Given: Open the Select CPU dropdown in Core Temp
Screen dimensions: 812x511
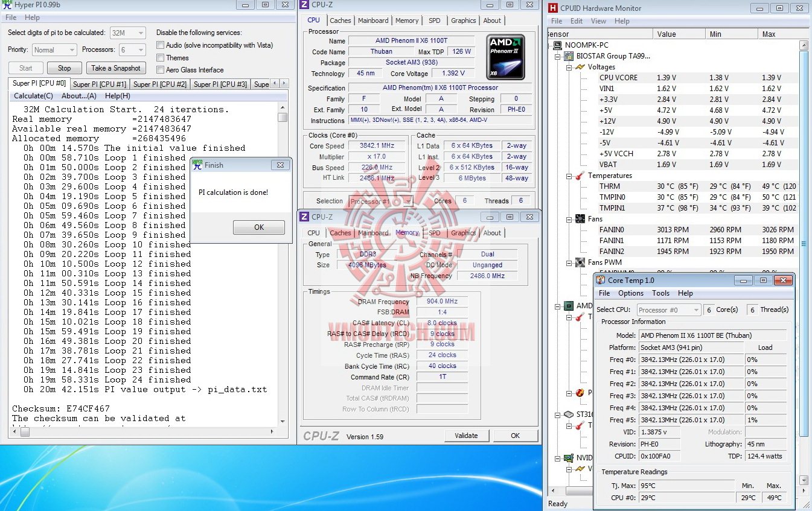Looking at the screenshot, I should [x=668, y=310].
